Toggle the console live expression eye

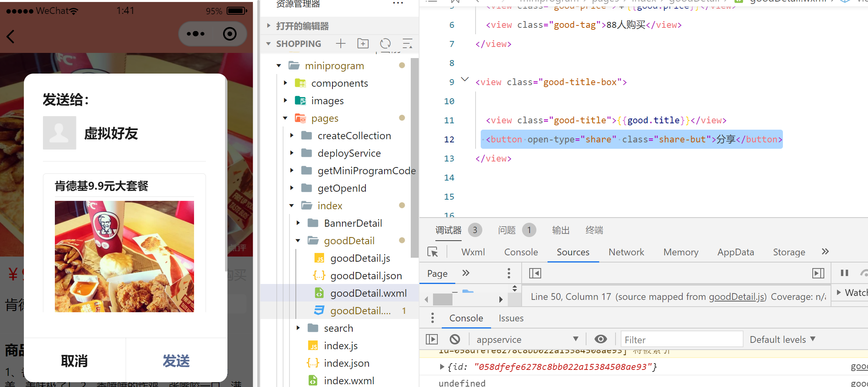coord(600,339)
